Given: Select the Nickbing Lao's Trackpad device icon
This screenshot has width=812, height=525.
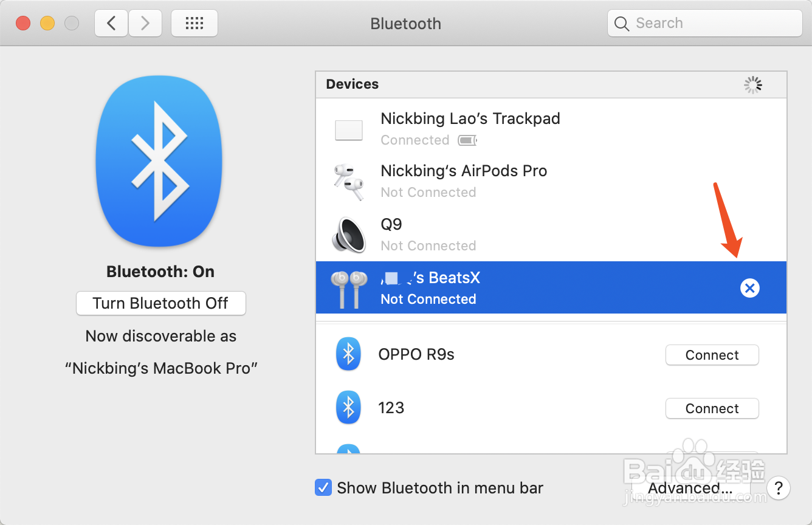Looking at the screenshot, I should [x=348, y=129].
